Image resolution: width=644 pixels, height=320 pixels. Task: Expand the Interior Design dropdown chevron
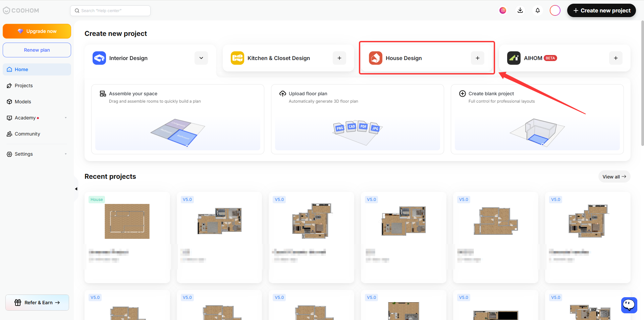click(201, 58)
